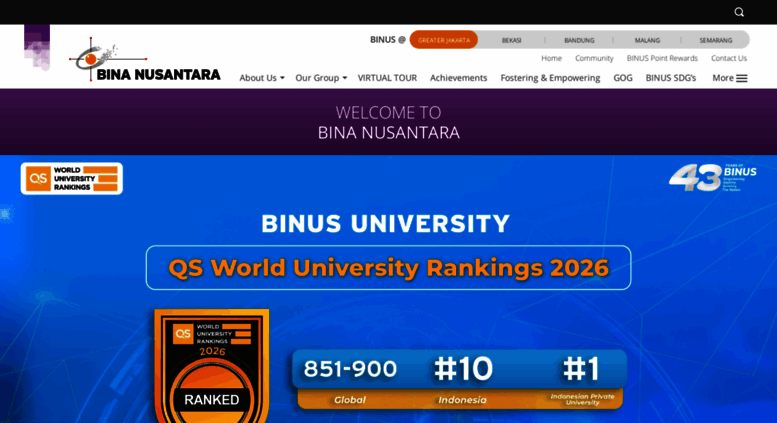Follow the Home link
Image resolution: width=777 pixels, height=423 pixels.
click(x=552, y=58)
